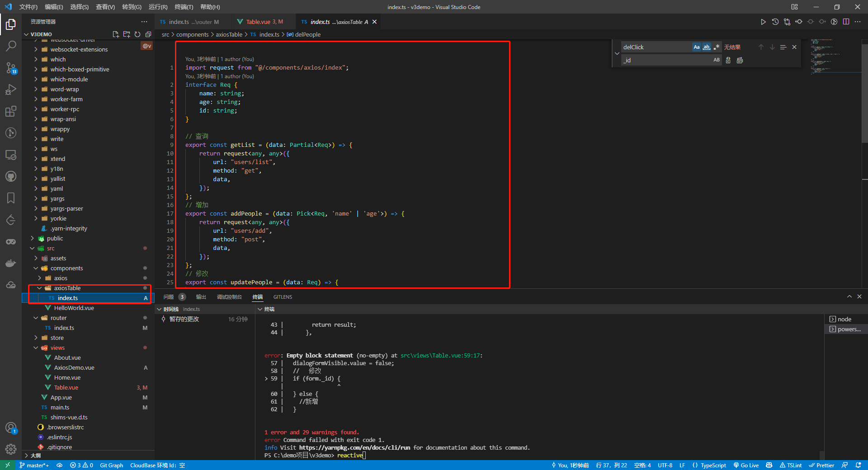
Task: Open editor more actions ellipsis
Action: [858, 22]
